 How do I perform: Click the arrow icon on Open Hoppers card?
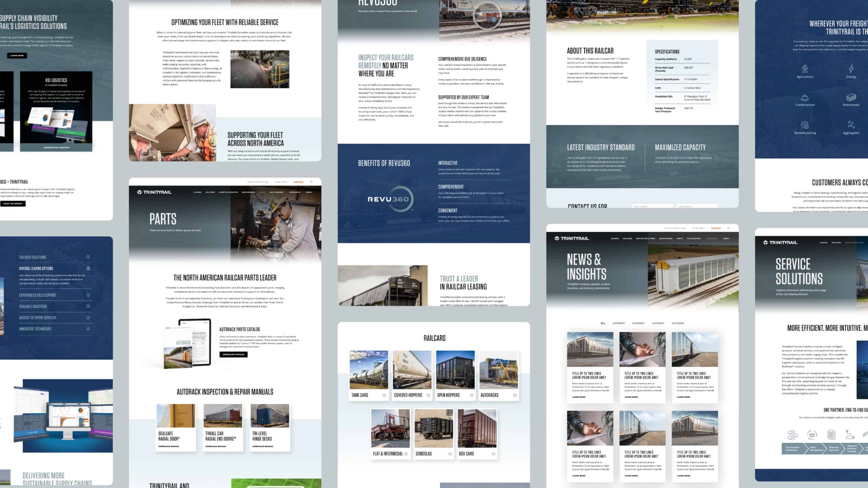(x=472, y=395)
